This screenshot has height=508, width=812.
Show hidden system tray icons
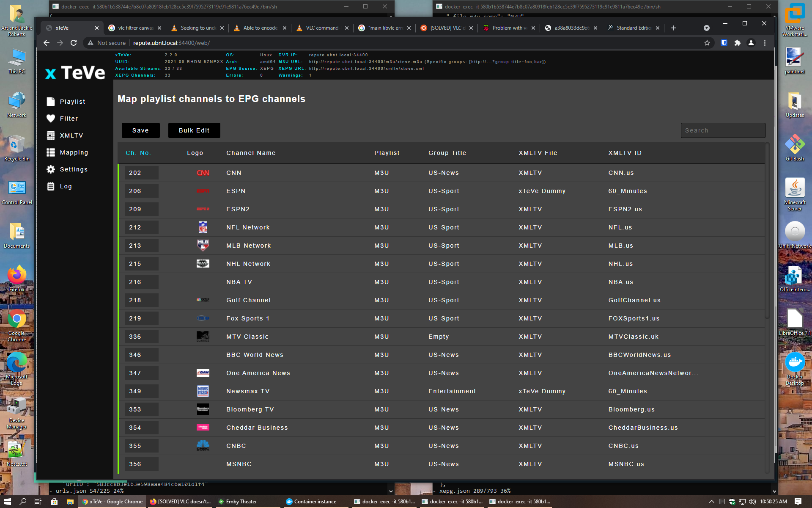[711, 502]
